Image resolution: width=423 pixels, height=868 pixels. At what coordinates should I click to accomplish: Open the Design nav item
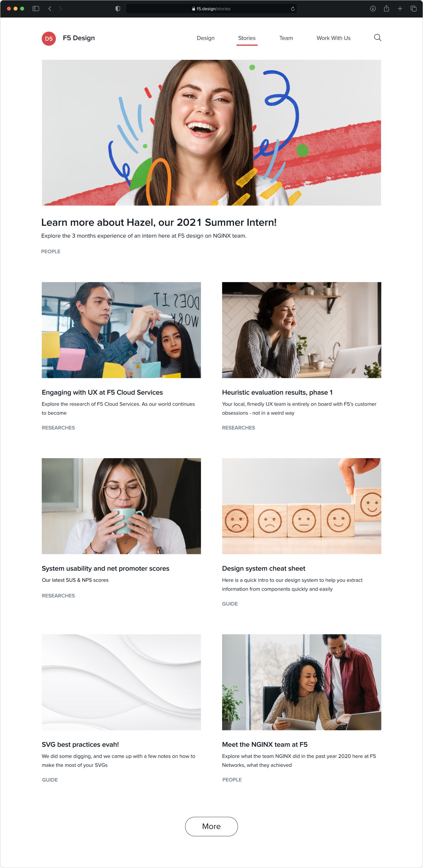point(206,38)
